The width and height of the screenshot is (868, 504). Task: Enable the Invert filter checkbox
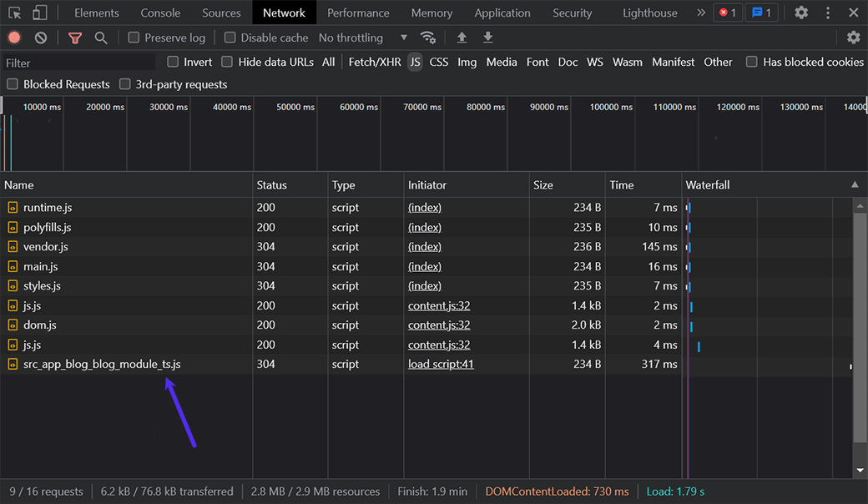point(173,62)
